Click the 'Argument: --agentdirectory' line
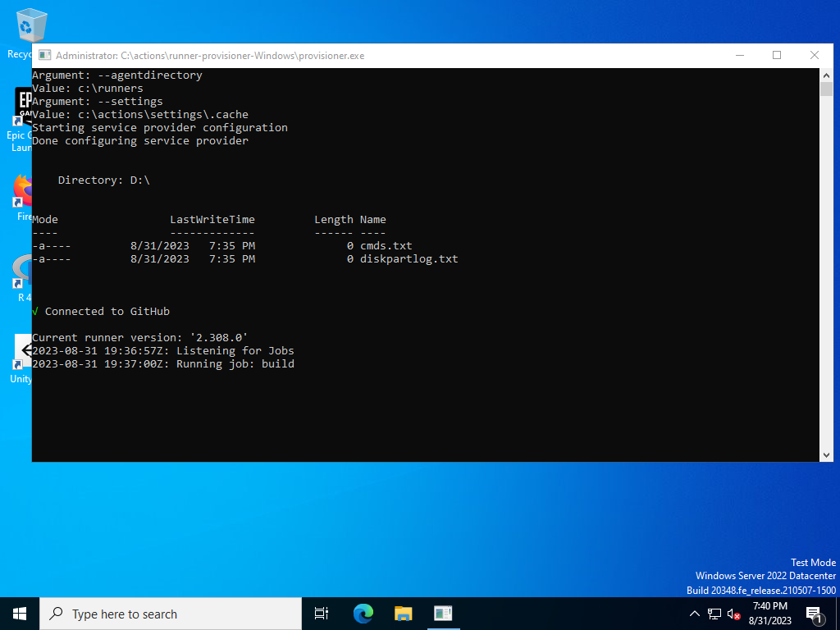 116,75
